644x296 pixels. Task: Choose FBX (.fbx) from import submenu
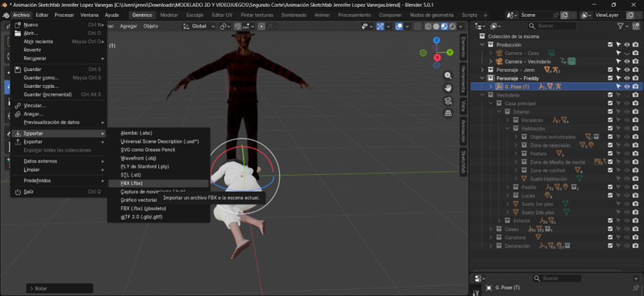(x=131, y=183)
